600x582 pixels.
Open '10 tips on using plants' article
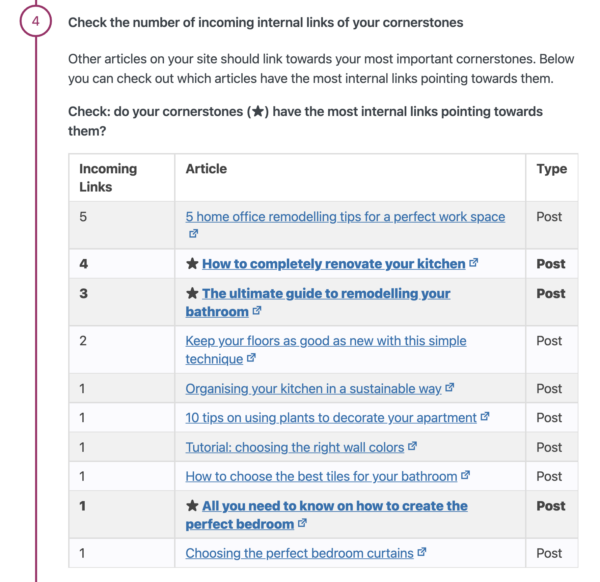tap(331, 418)
